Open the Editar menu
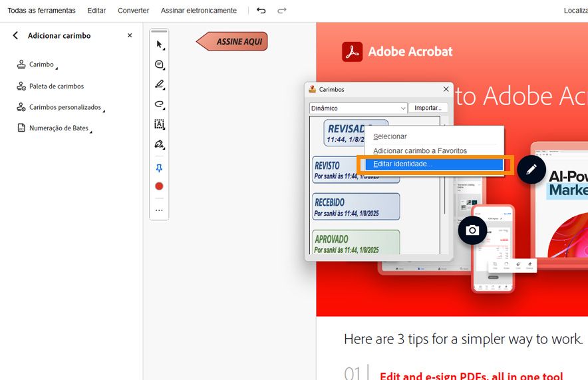The width and height of the screenshot is (588, 380). coord(96,11)
